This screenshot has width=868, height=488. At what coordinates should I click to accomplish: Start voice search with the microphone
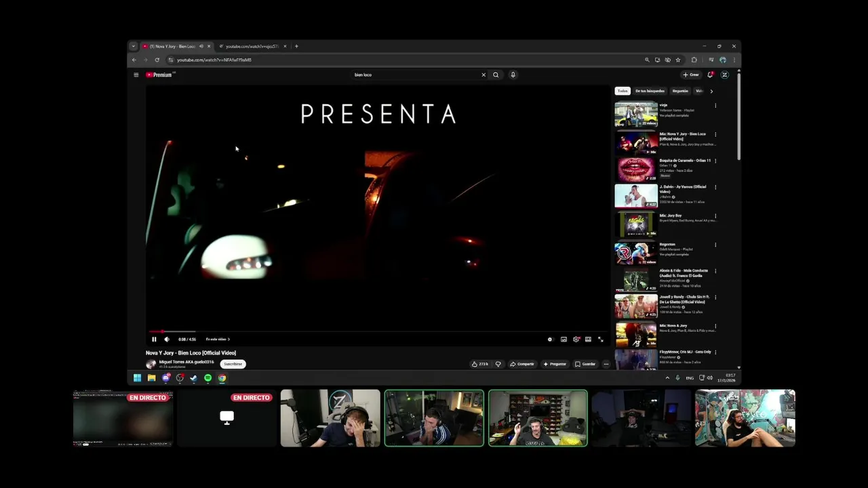513,75
